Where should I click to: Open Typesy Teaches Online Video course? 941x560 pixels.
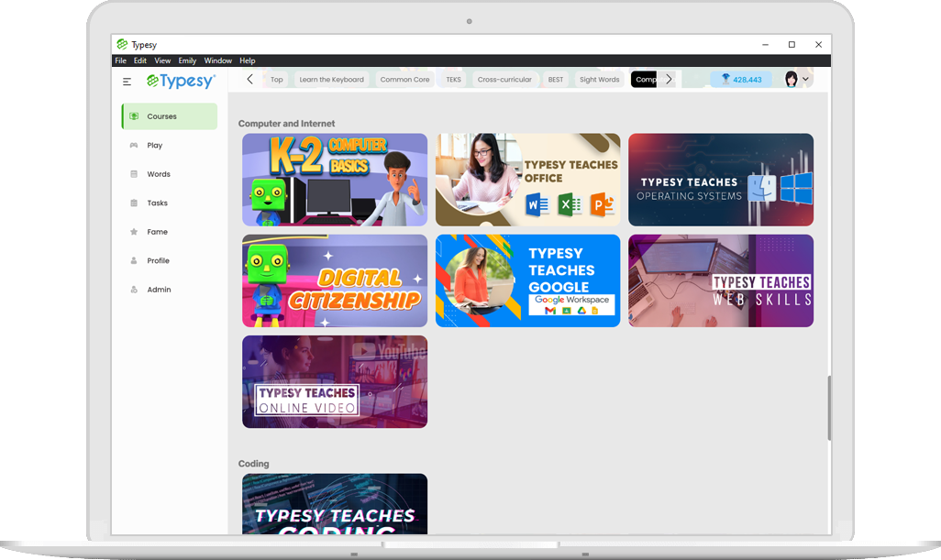[335, 381]
